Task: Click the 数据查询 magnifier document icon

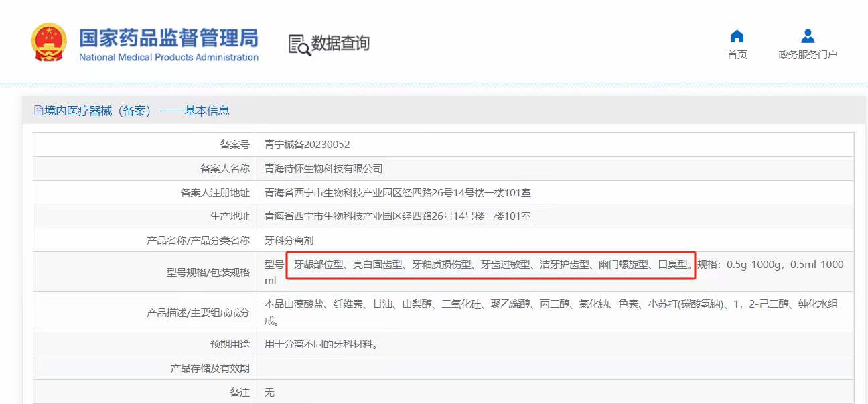Action: click(x=299, y=44)
